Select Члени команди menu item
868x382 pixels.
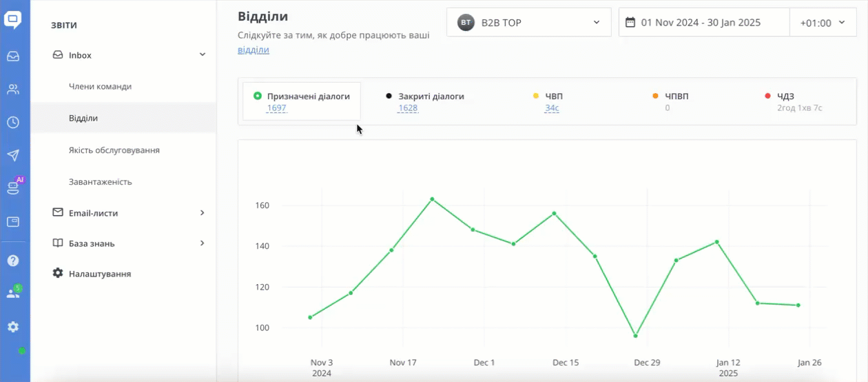tap(100, 87)
